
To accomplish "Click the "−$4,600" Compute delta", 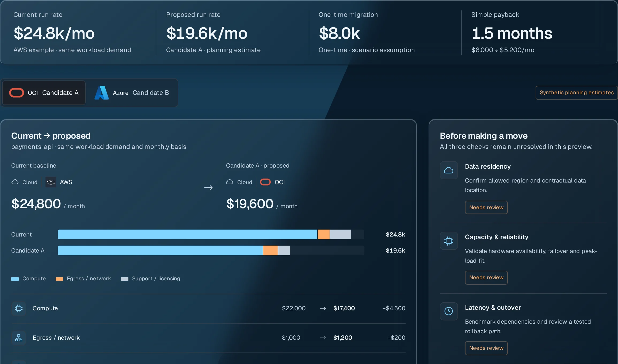I will tap(394, 308).
